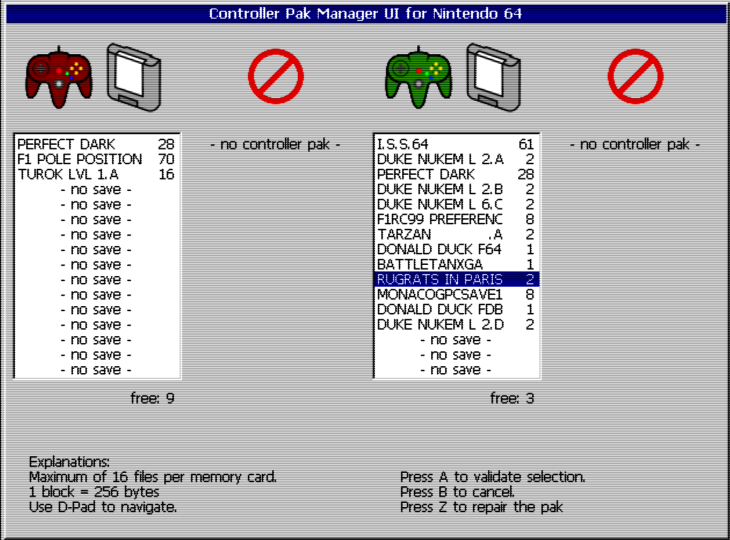Select the controller pak beside green controller
The height and width of the screenshot is (540, 730).
coord(494,78)
